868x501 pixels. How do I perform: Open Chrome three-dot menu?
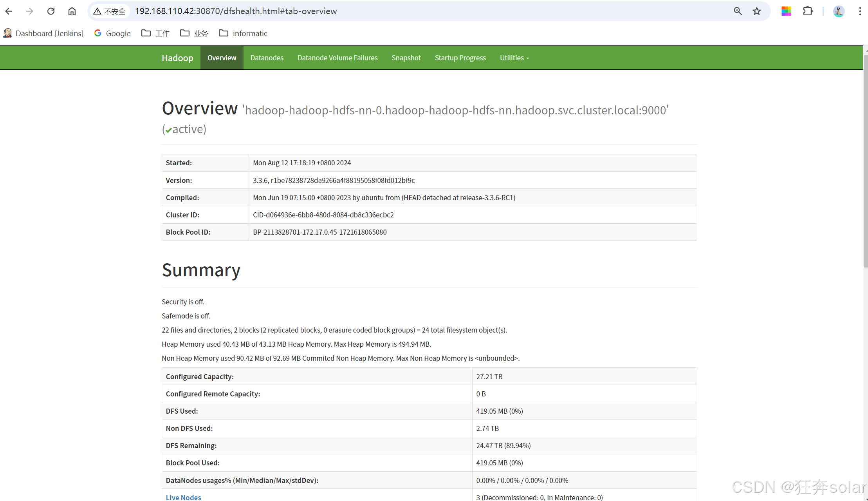860,11
